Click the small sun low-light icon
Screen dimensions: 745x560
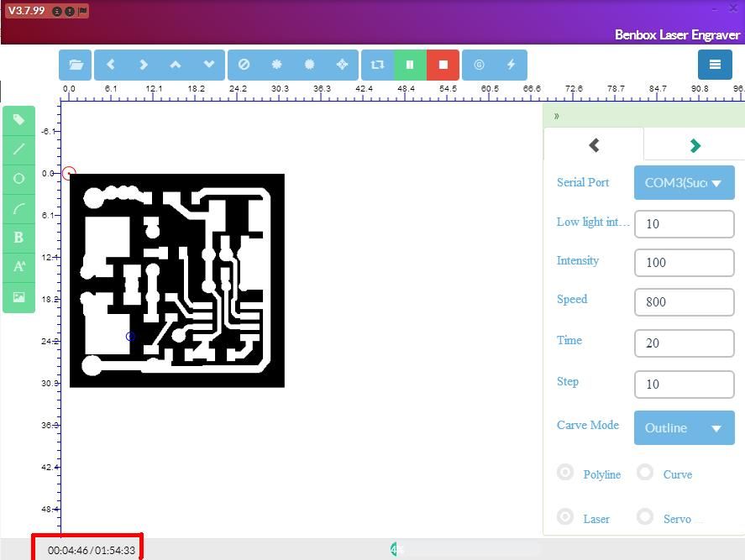[276, 65]
